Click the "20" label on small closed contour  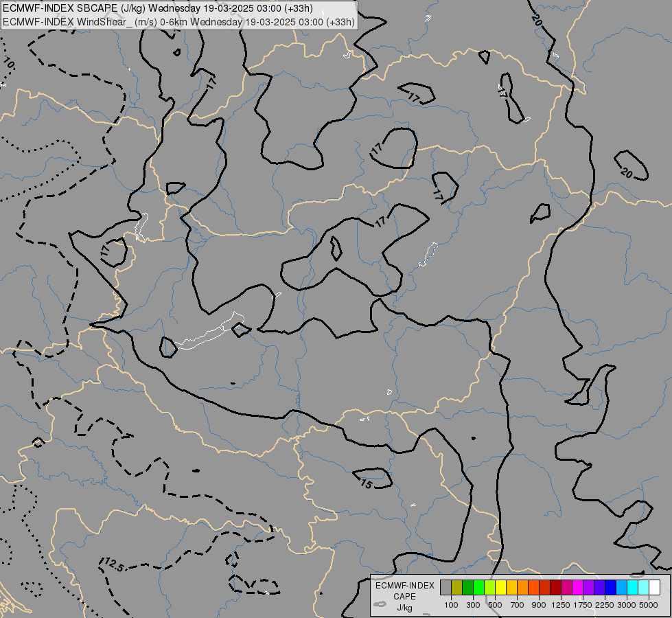pyautogui.click(x=627, y=173)
